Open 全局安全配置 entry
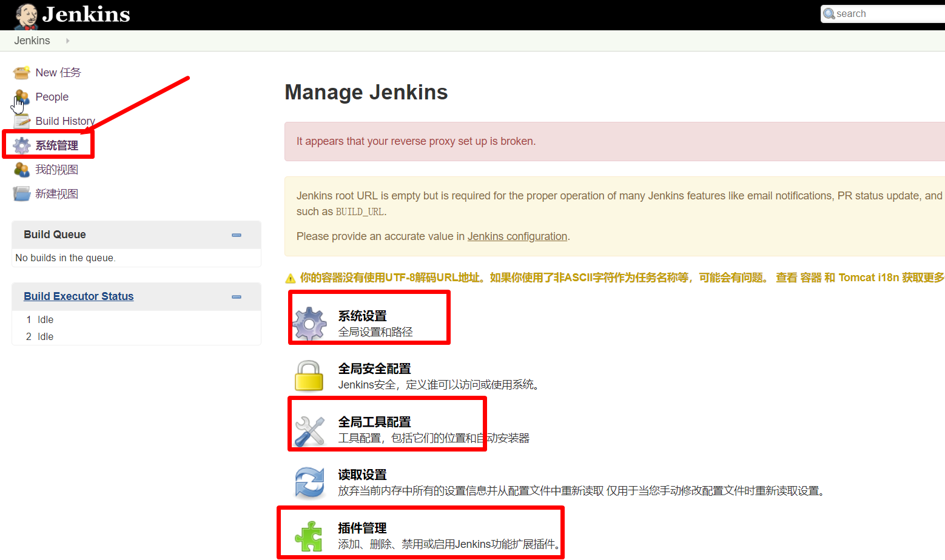The height and width of the screenshot is (560, 945). [x=375, y=368]
